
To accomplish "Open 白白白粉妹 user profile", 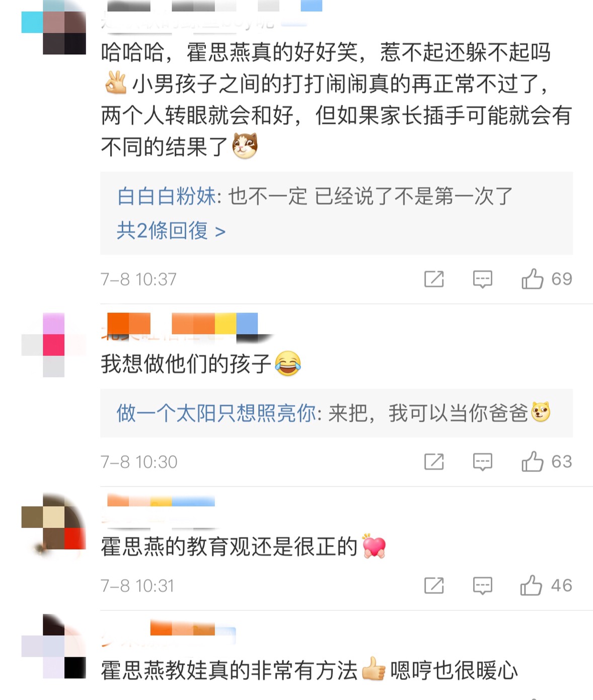I will point(167,196).
